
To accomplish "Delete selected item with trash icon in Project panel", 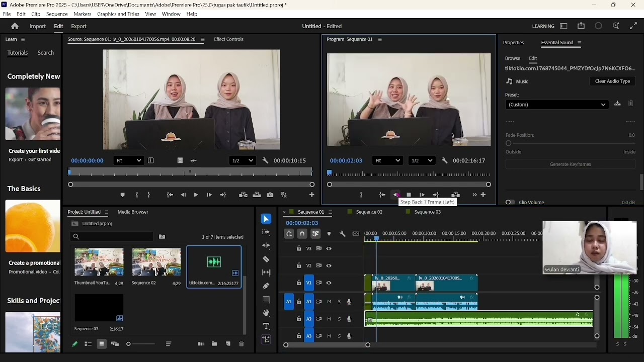I will [x=242, y=344].
